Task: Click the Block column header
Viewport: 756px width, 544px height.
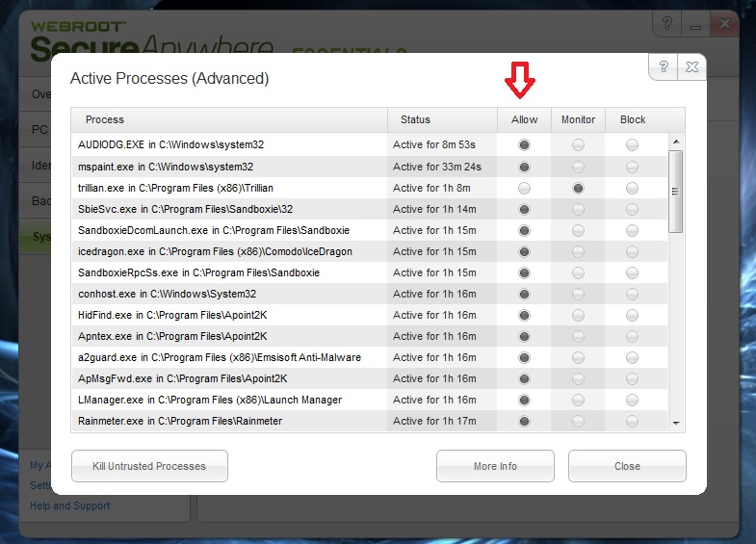Action: [x=633, y=119]
